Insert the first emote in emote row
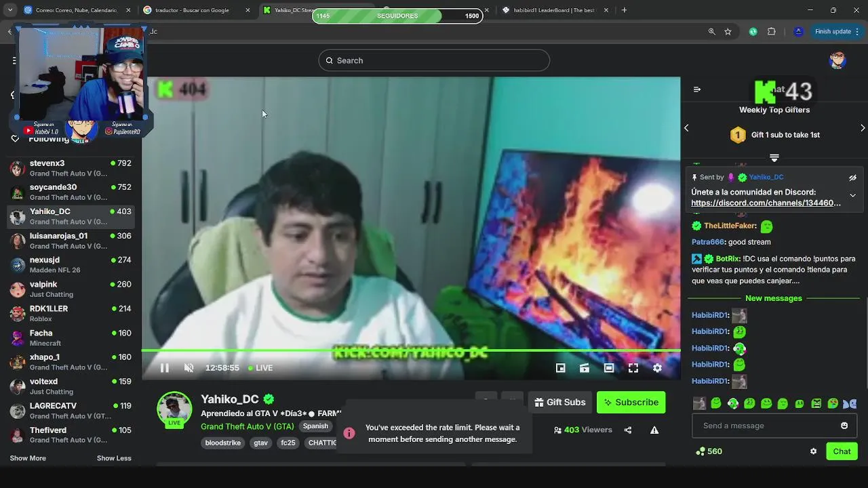 click(x=699, y=403)
